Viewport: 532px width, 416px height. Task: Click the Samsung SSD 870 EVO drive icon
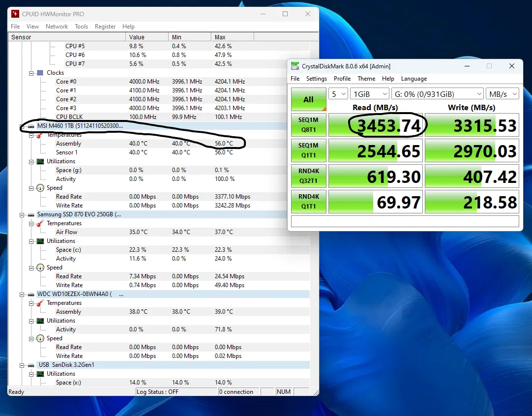(x=31, y=214)
